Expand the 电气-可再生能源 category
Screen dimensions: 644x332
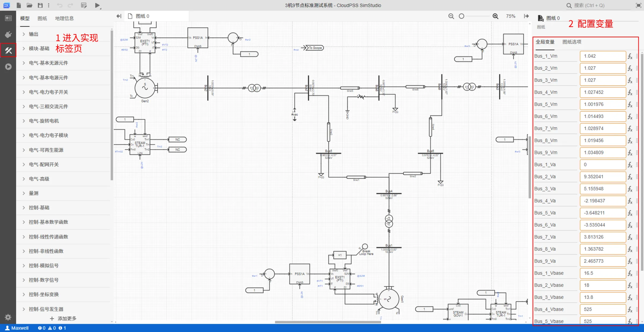tap(63, 150)
